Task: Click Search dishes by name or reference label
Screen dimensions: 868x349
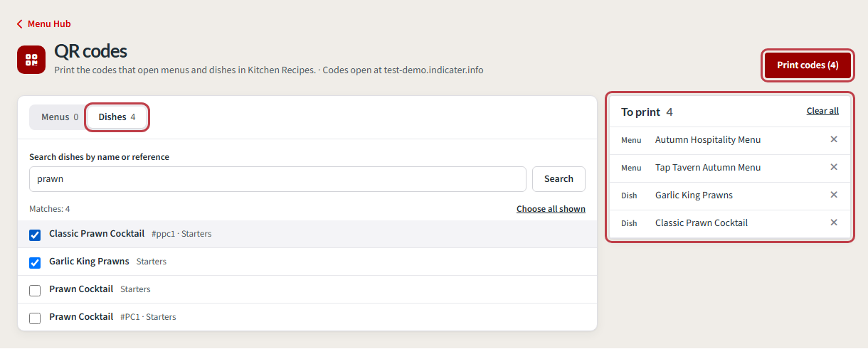Action: tap(99, 156)
